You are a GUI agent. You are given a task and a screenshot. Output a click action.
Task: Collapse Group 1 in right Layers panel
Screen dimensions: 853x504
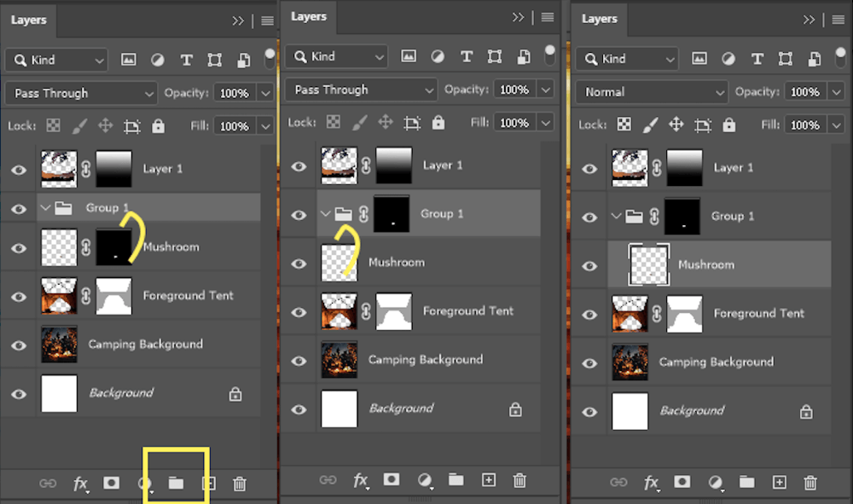click(x=616, y=216)
